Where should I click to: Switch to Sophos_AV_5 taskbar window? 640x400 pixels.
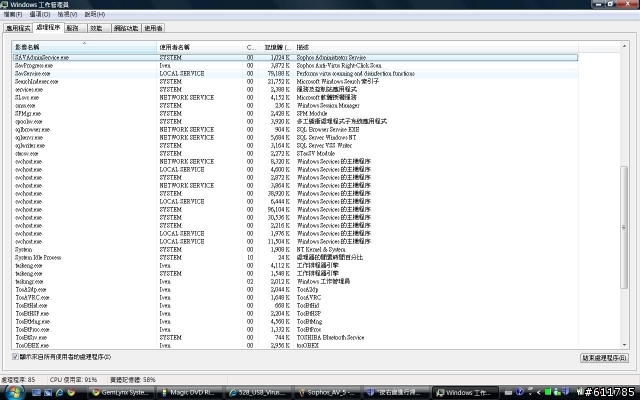tap(327, 393)
